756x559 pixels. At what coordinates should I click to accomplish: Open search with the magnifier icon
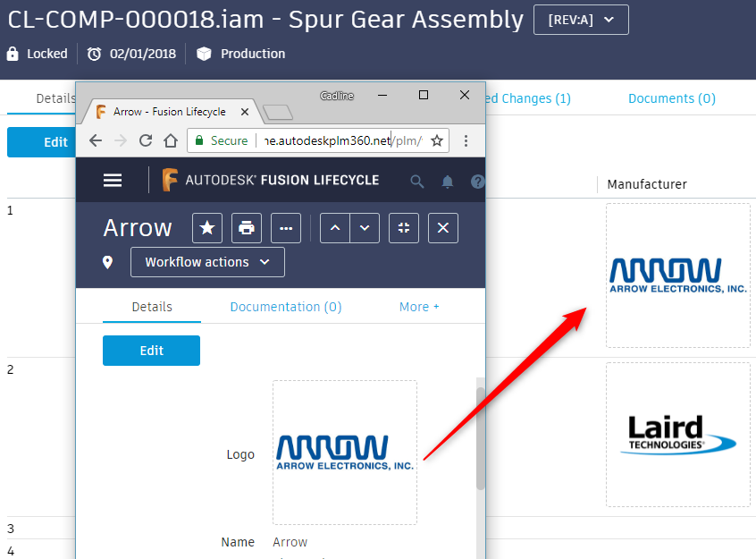click(x=417, y=182)
